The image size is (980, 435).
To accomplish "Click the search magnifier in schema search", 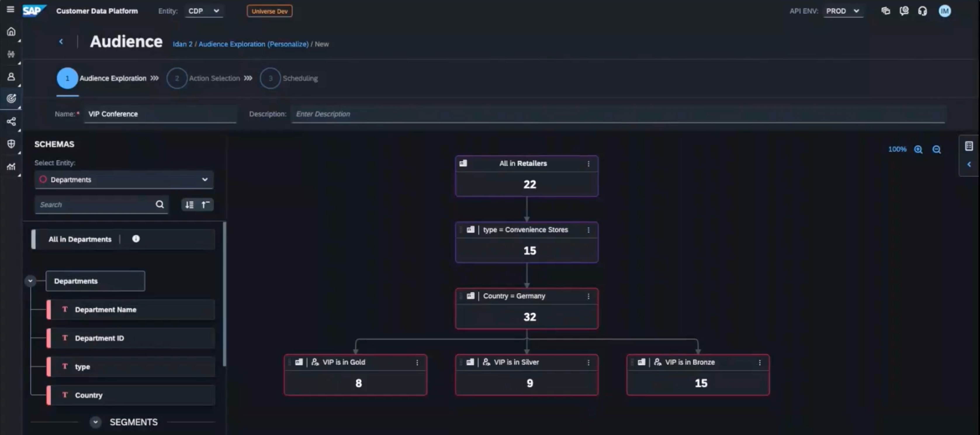I will [160, 204].
